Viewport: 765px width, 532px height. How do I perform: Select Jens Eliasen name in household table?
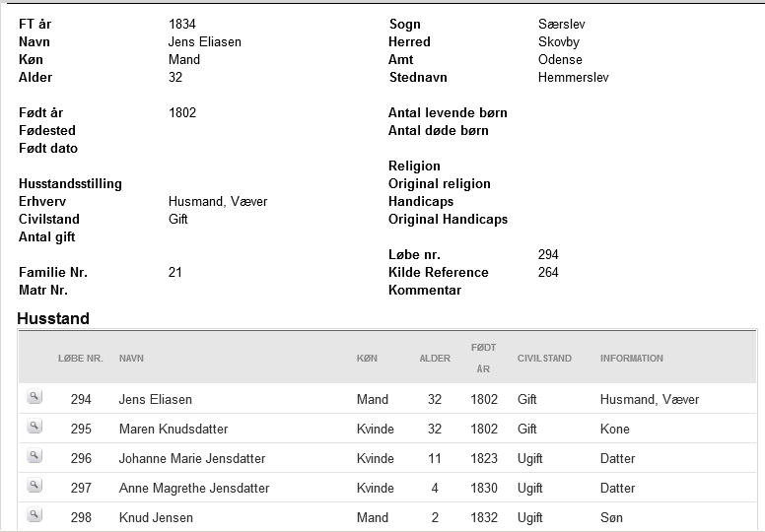pyautogui.click(x=156, y=399)
